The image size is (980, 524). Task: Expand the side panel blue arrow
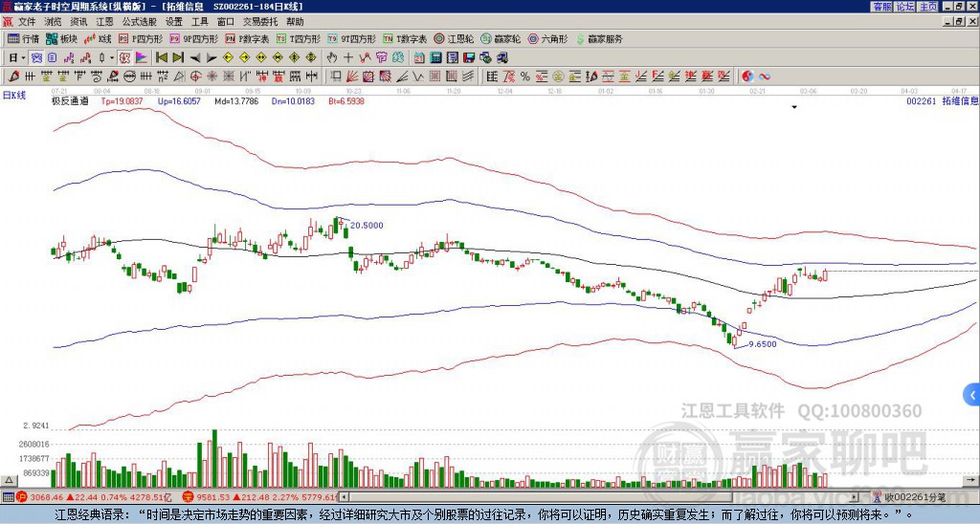point(972,395)
